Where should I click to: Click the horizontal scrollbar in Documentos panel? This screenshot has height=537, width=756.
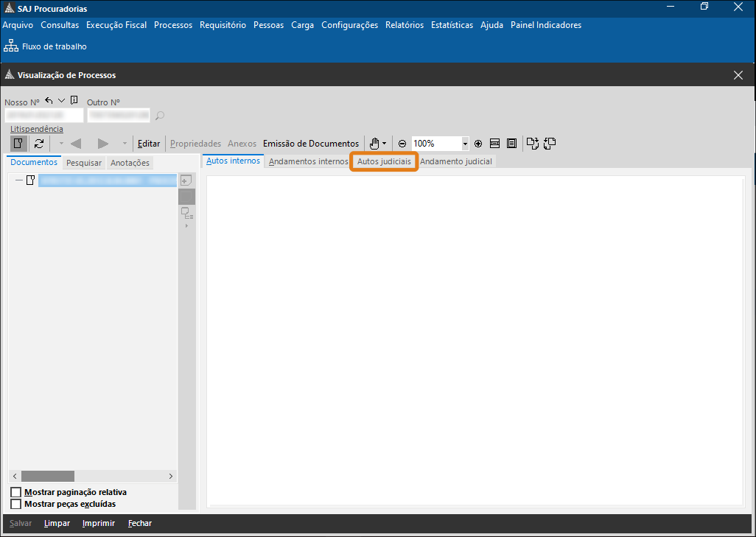pyautogui.click(x=48, y=477)
